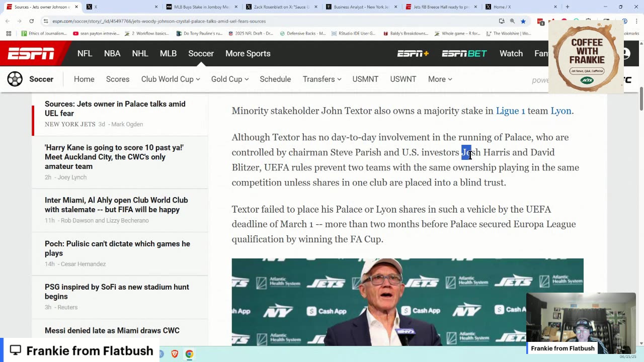Click the Chrome icon in taskbar

[189, 354]
